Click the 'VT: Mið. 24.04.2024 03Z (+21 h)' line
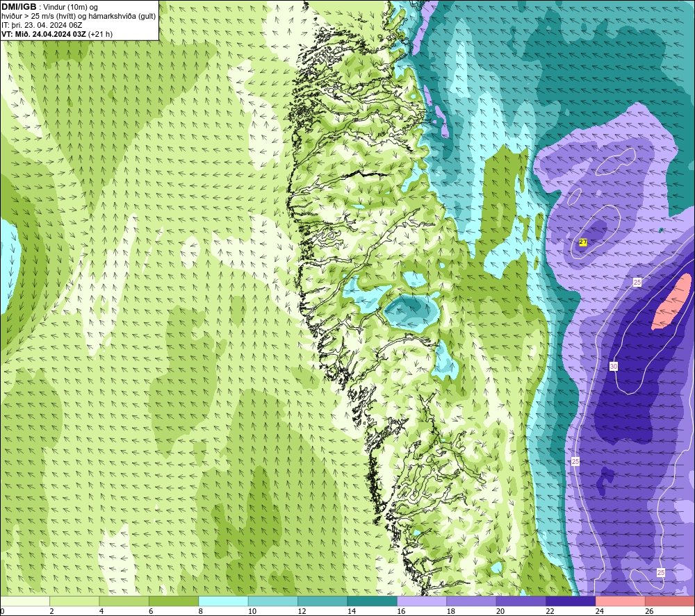Screen dimensions: 695x616 point(57,34)
